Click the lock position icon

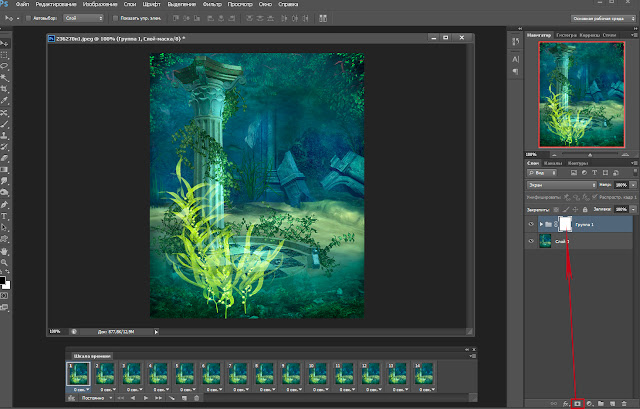tap(575, 210)
